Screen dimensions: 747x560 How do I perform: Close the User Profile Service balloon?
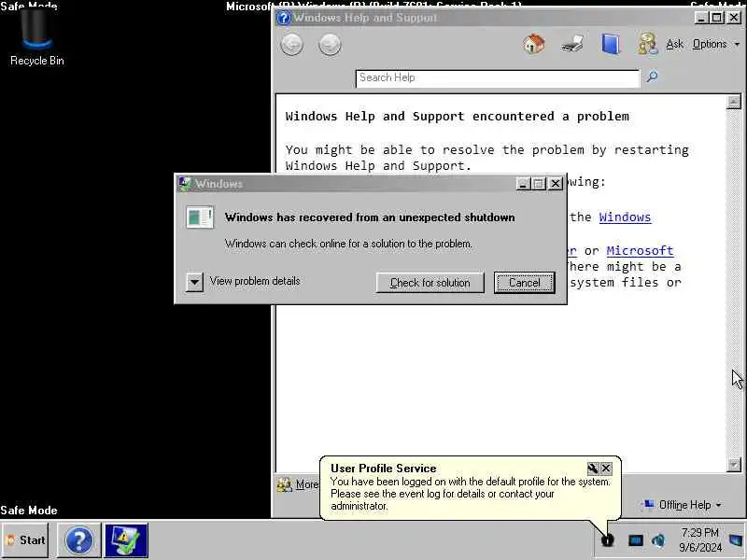[x=606, y=469]
